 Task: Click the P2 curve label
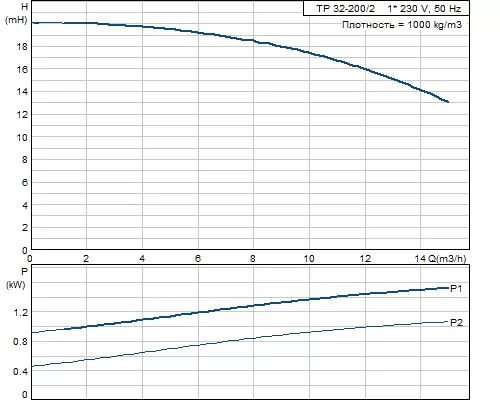pos(456,323)
